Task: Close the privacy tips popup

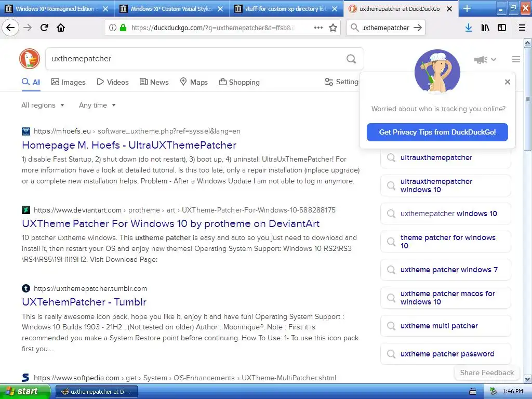Action: (507, 82)
